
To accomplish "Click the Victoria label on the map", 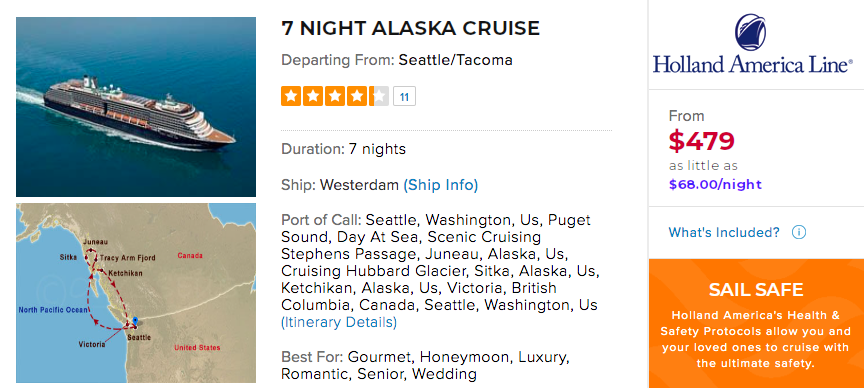I will [92, 344].
